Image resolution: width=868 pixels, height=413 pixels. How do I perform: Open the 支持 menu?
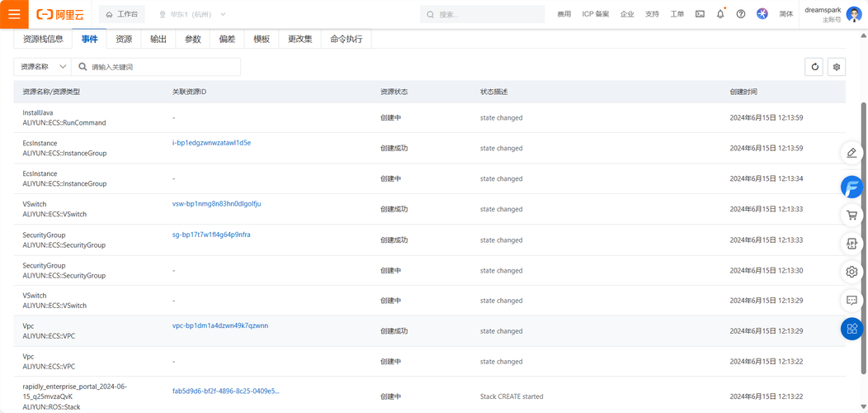coord(652,14)
